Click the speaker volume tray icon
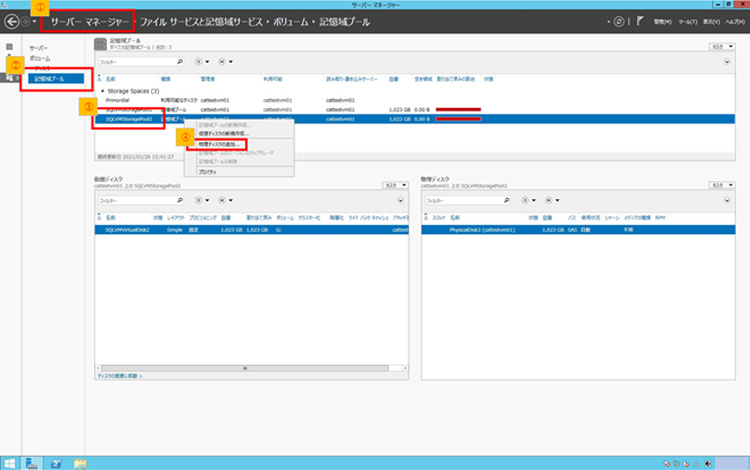The height and width of the screenshot is (470, 750). pyautogui.click(x=708, y=463)
